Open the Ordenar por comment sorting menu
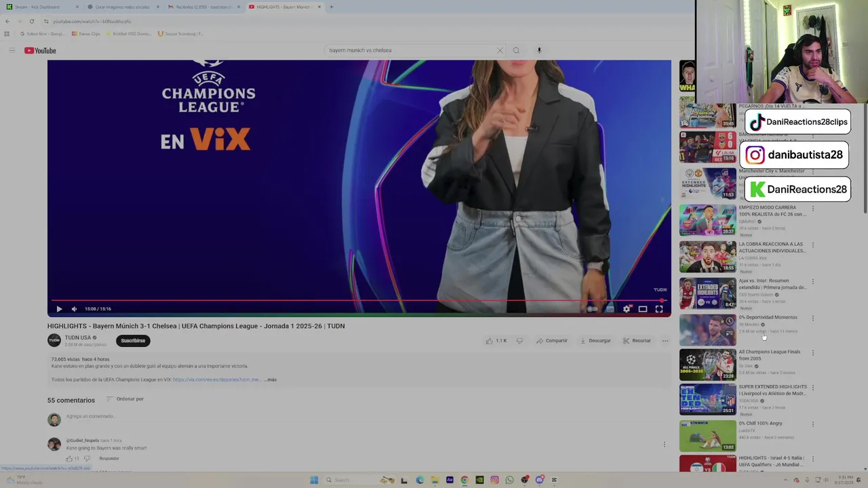The image size is (868, 488). tap(125, 399)
